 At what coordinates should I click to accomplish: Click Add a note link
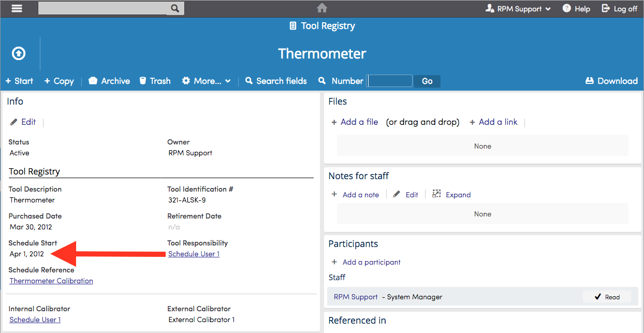361,195
